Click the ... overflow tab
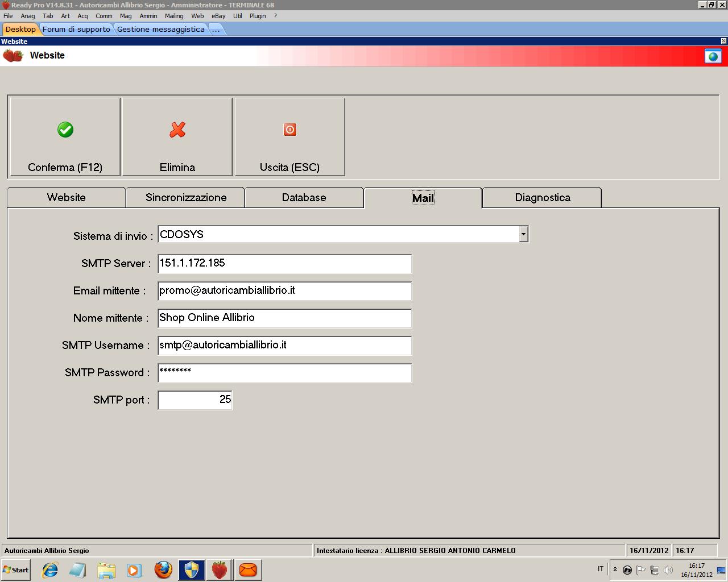Image resolution: width=728 pixels, height=582 pixels. [216, 29]
